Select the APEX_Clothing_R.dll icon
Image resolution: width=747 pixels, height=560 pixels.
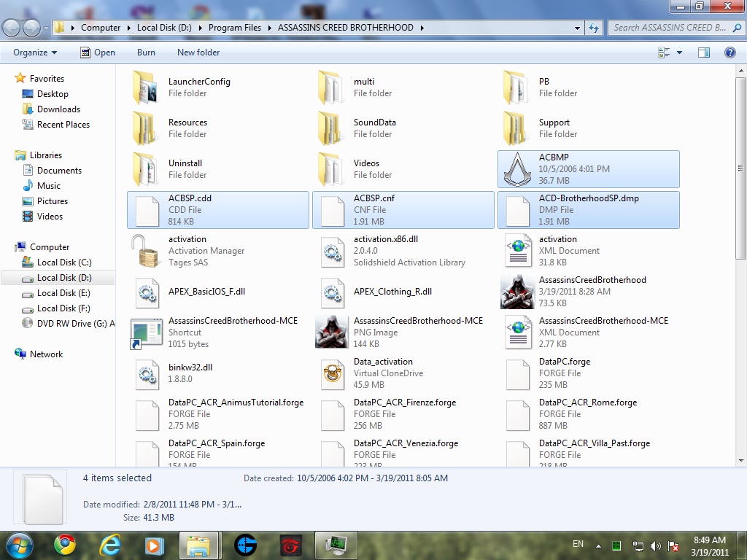[x=332, y=292]
